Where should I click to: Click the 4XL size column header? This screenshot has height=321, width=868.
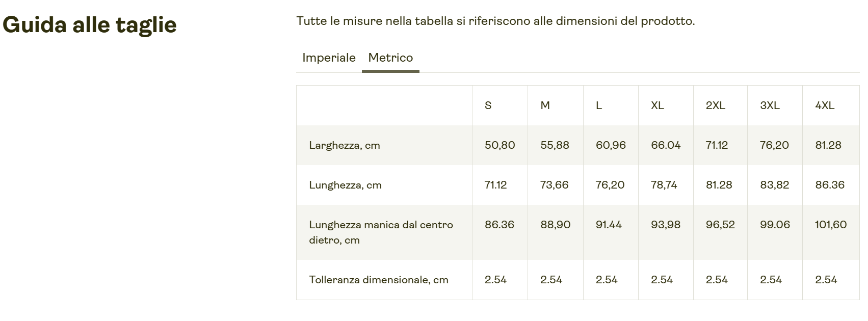click(x=825, y=105)
